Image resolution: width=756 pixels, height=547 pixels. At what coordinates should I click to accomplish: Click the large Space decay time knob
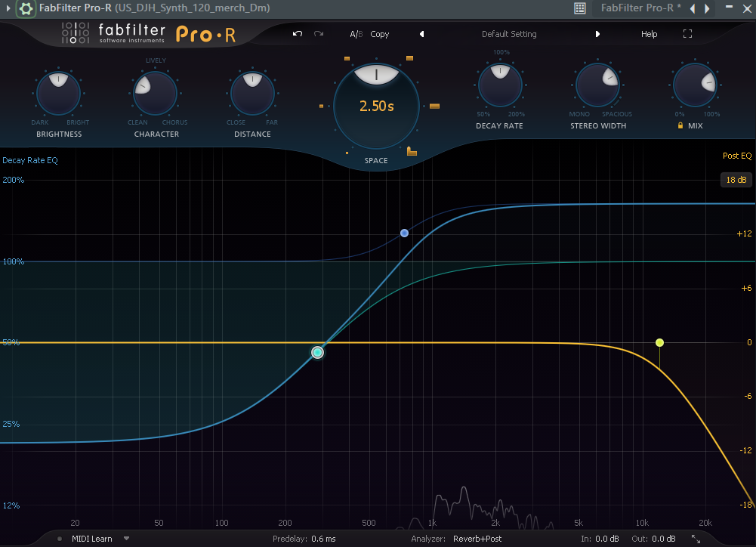pyautogui.click(x=377, y=106)
